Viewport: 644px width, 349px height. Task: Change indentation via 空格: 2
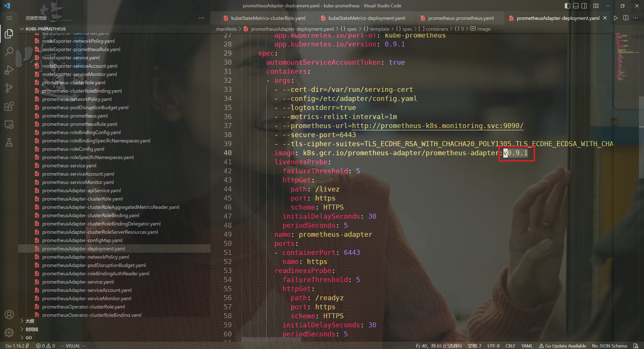point(474,346)
